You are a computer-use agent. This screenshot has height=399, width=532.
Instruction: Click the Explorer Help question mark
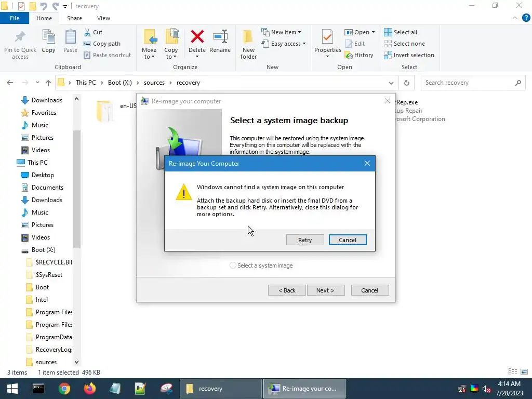click(x=526, y=18)
